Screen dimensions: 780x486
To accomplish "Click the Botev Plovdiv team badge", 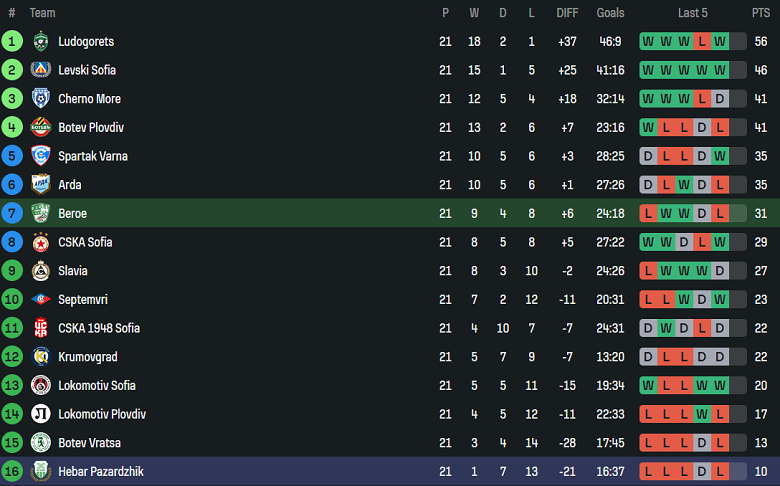I will click(41, 128).
